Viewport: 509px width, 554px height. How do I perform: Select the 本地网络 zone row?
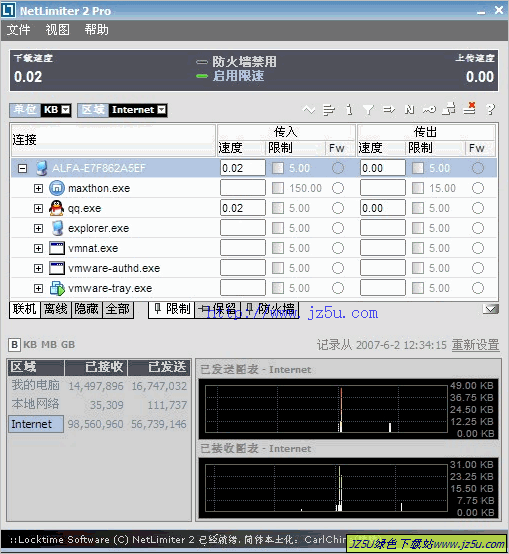[98, 405]
